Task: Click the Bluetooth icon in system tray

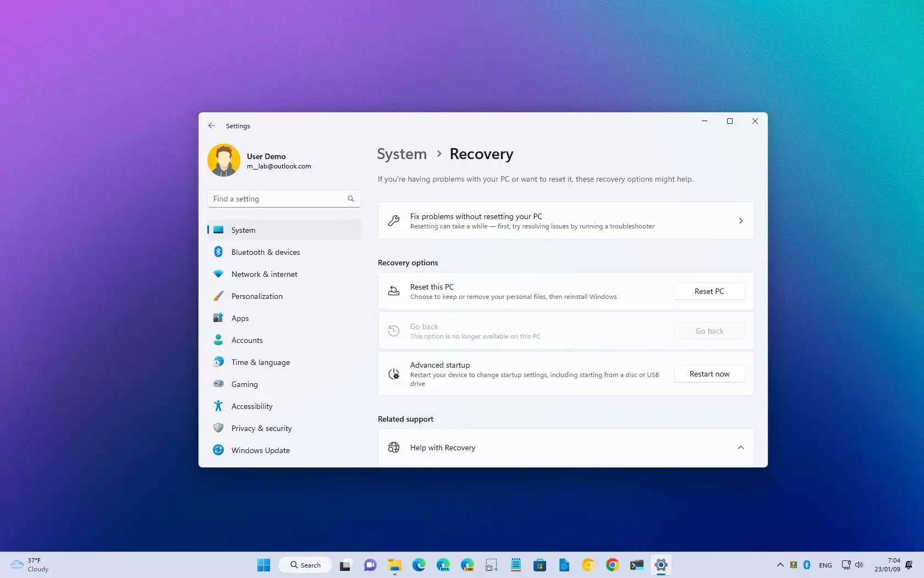Action: (806, 565)
